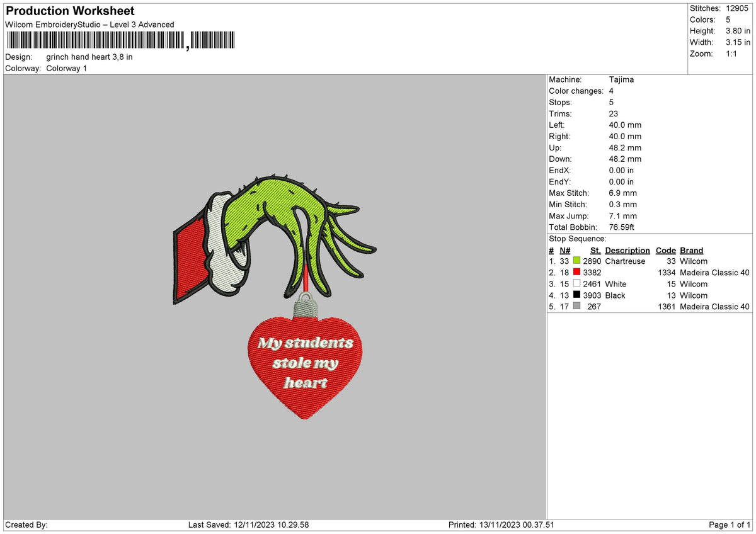
Task: Click the barcode under the studio name
Action: pyautogui.click(x=120, y=41)
